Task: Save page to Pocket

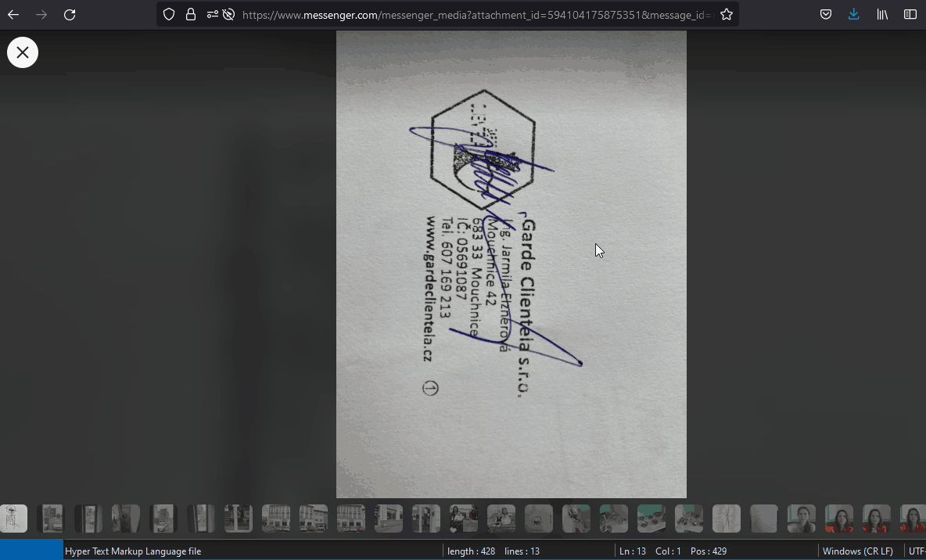Action: click(826, 15)
